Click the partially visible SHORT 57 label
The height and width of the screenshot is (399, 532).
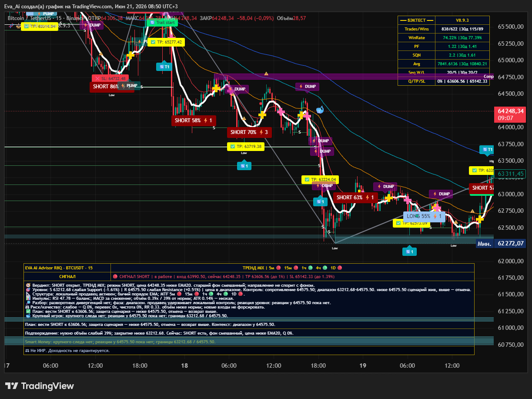[x=482, y=188]
